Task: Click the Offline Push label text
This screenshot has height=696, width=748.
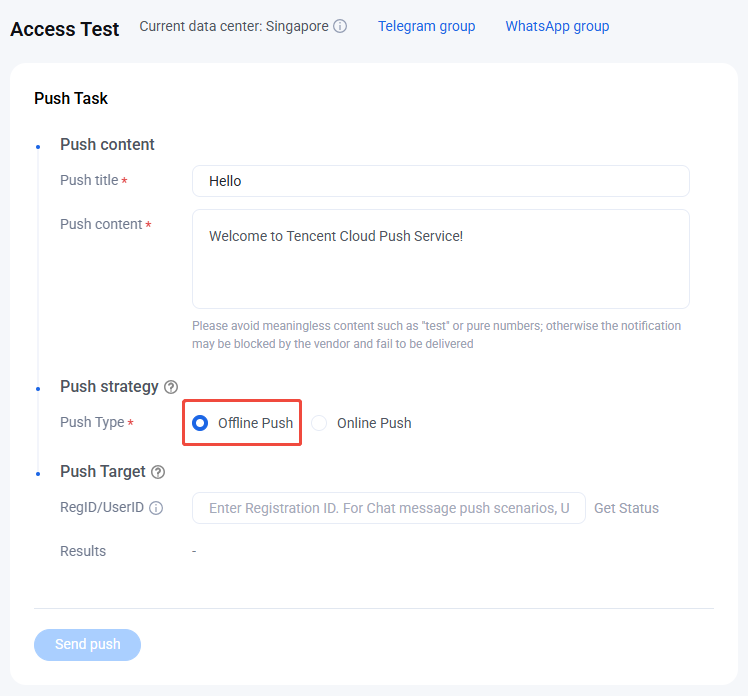Action: tap(255, 423)
